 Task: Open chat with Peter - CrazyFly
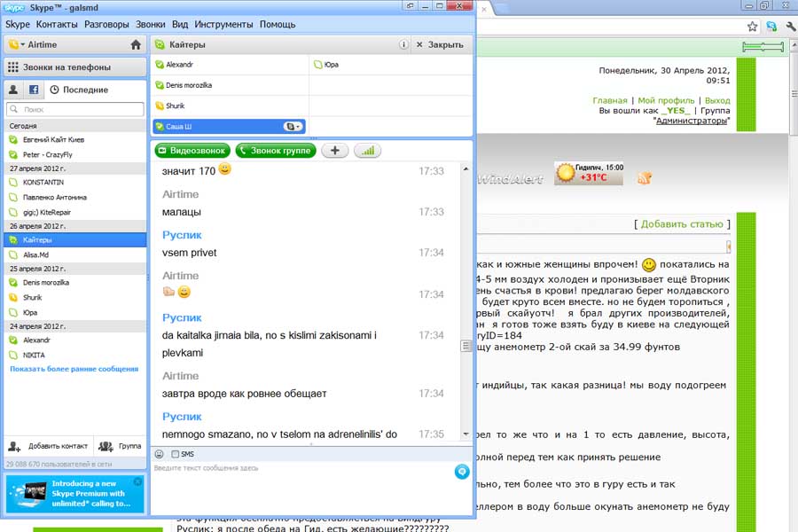click(x=75, y=154)
